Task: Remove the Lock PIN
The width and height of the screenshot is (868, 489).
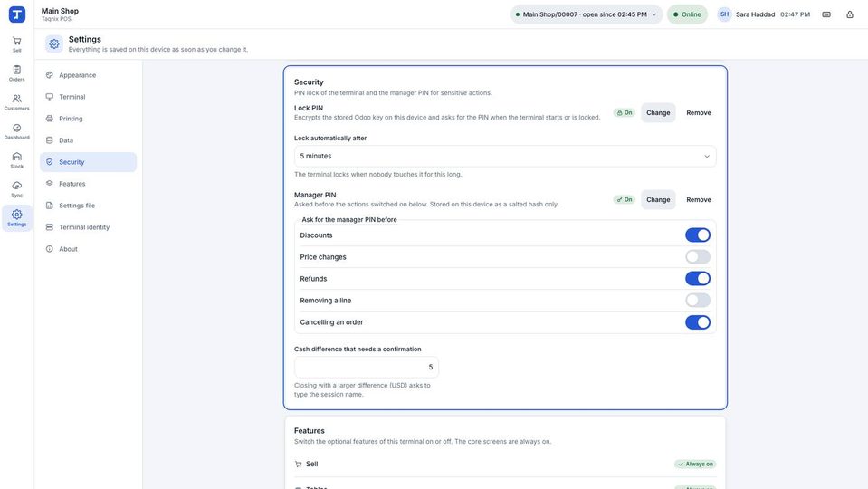Action: click(x=699, y=112)
